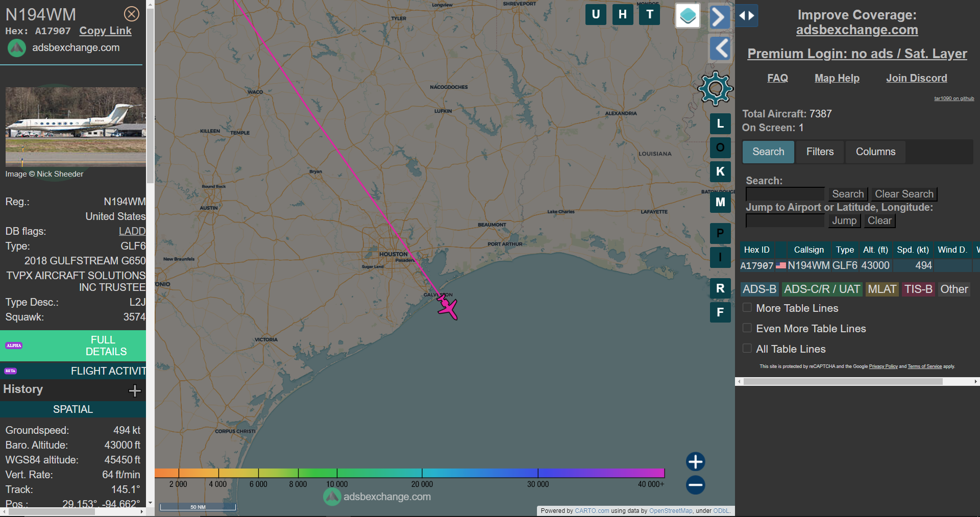Open Premium Login link
Screen dimensions: 980x517
click(857, 54)
